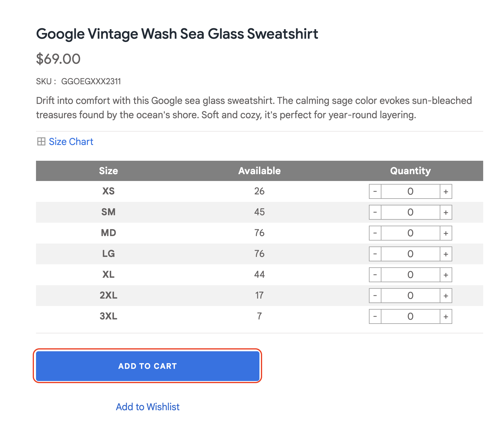Viewport: 504px width, 437px height.
Task: Add one LG sweatshirt using plus
Action: [446, 254]
